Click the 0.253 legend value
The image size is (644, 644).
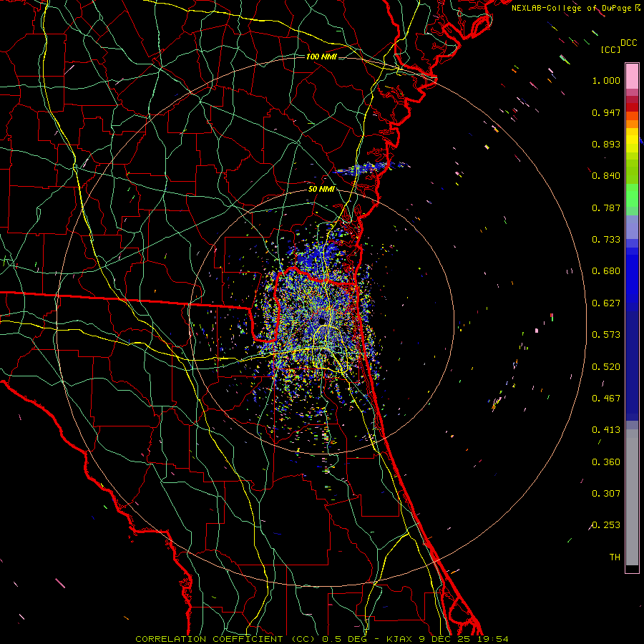tap(606, 525)
